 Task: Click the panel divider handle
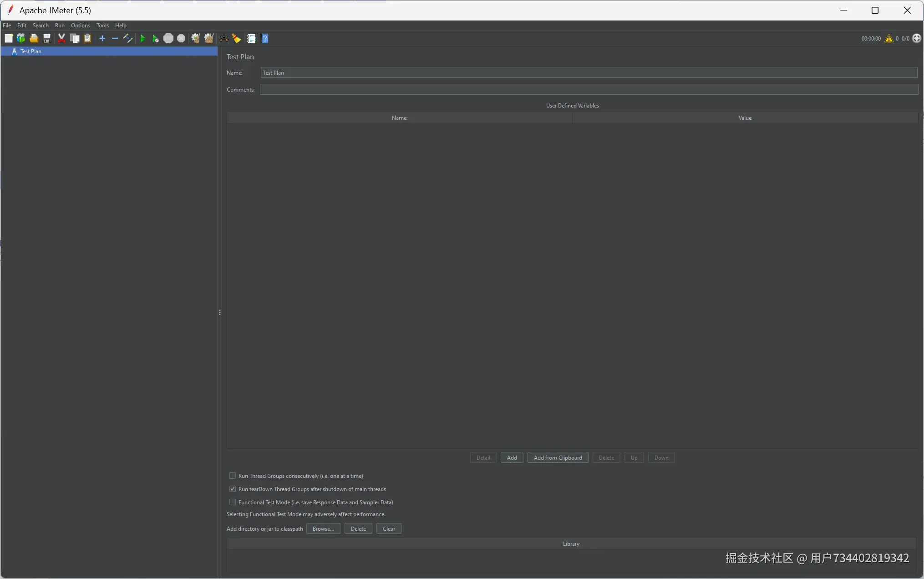220,313
